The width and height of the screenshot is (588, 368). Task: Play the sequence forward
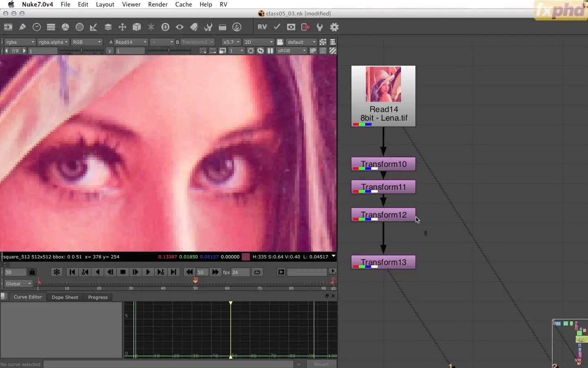148,272
